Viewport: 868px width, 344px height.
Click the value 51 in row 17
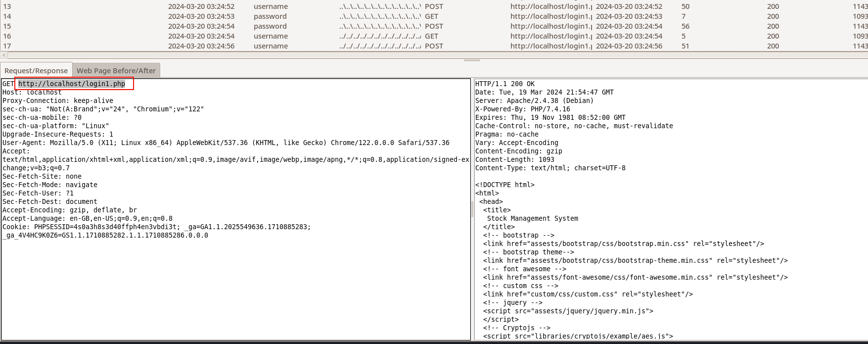685,46
